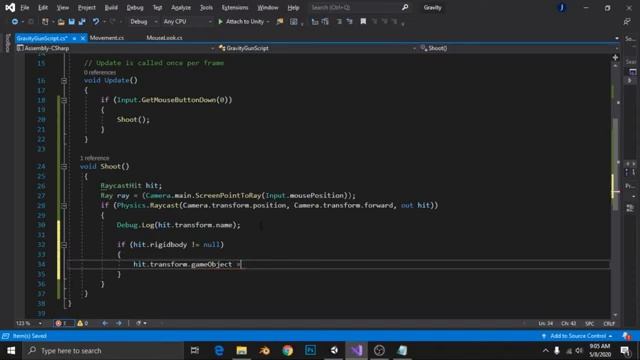
Task: Open OBS Studio from the taskbar
Action: click(x=379, y=351)
